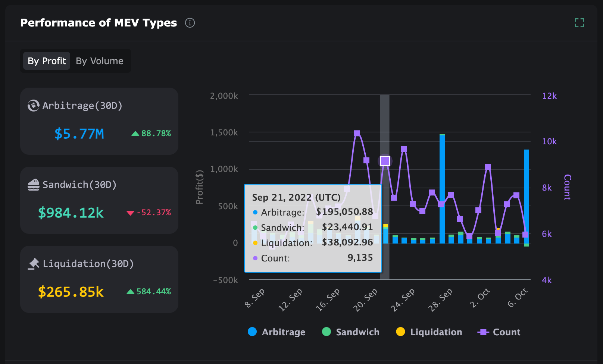603x364 pixels.
Task: Open the info tooltip beside the title
Action: pos(190,23)
